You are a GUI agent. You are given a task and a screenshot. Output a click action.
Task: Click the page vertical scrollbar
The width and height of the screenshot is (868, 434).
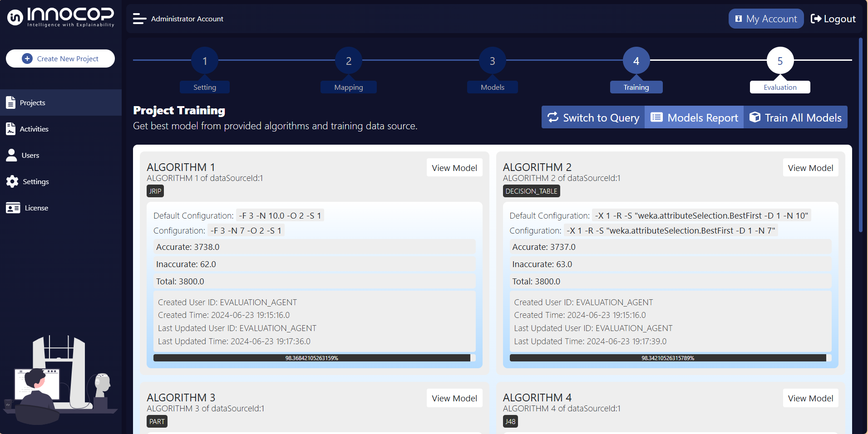click(x=860, y=135)
